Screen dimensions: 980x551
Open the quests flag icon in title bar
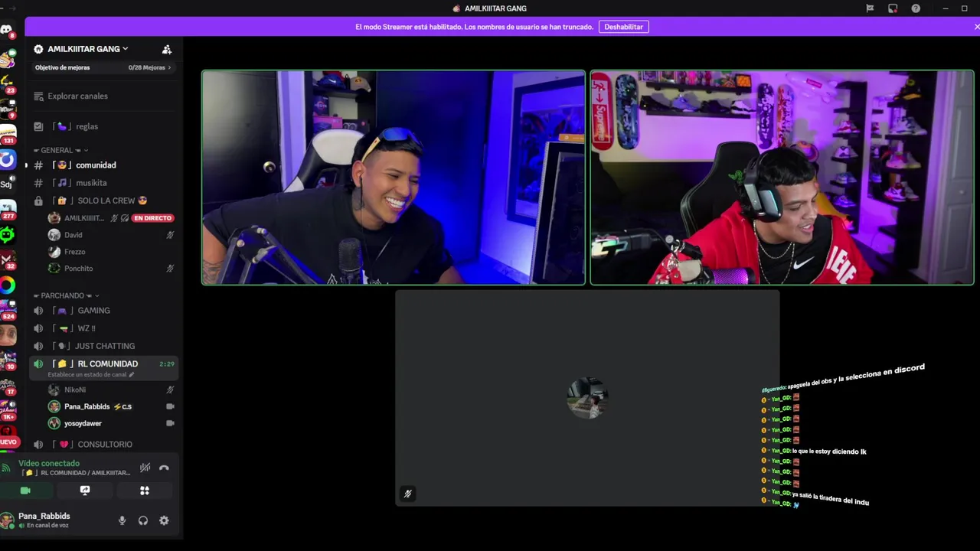click(x=870, y=8)
